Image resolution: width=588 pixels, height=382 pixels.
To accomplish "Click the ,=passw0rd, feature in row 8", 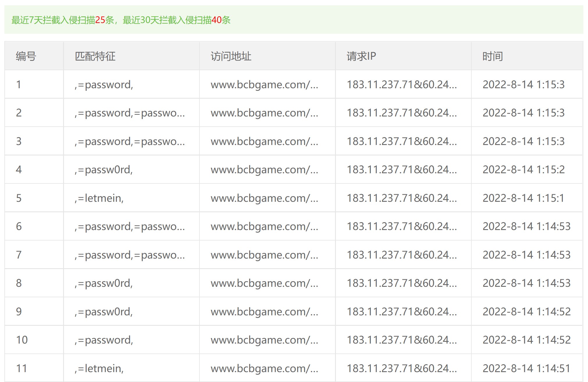I will (x=104, y=283).
